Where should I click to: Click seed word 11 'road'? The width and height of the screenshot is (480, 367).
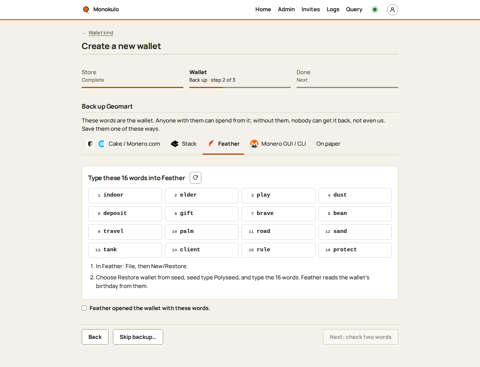(278, 231)
